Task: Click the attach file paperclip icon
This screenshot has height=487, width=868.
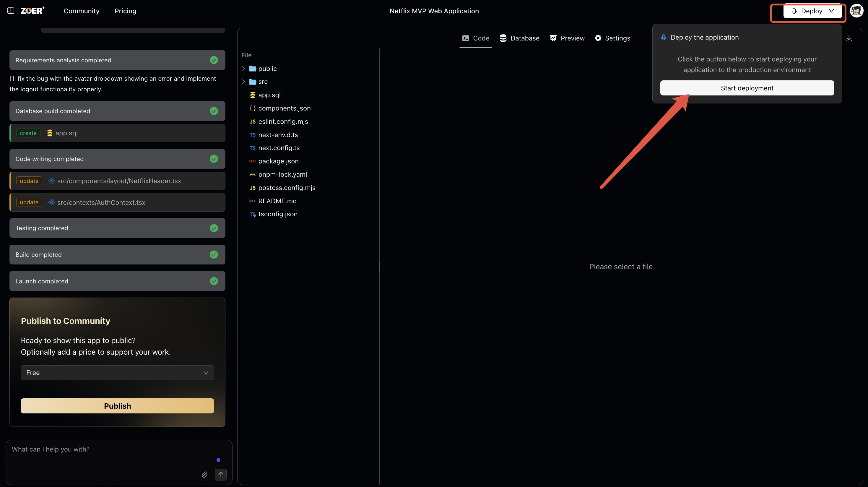Action: [204, 475]
